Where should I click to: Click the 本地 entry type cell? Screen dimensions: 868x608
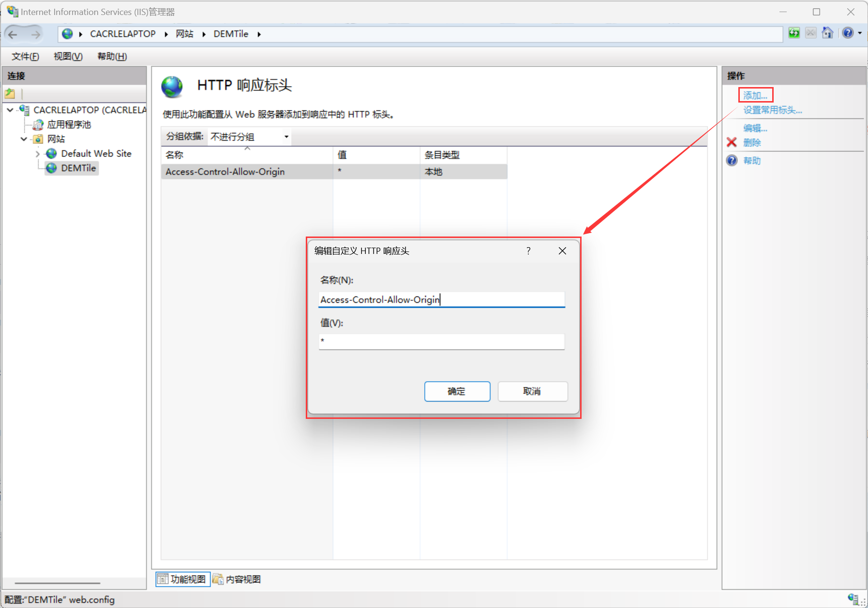[x=434, y=172]
